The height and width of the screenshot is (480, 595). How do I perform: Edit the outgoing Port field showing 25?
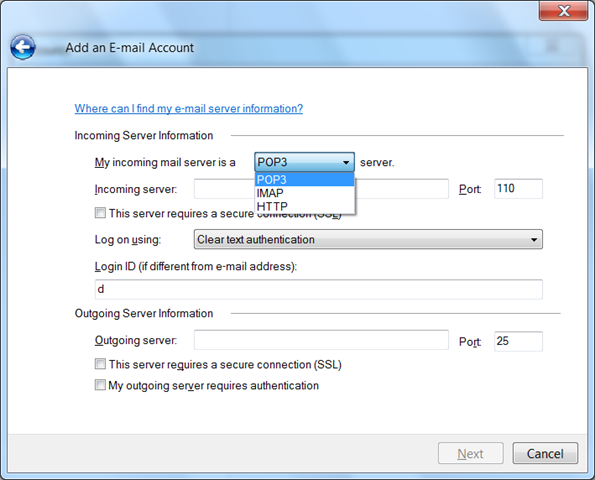click(518, 341)
